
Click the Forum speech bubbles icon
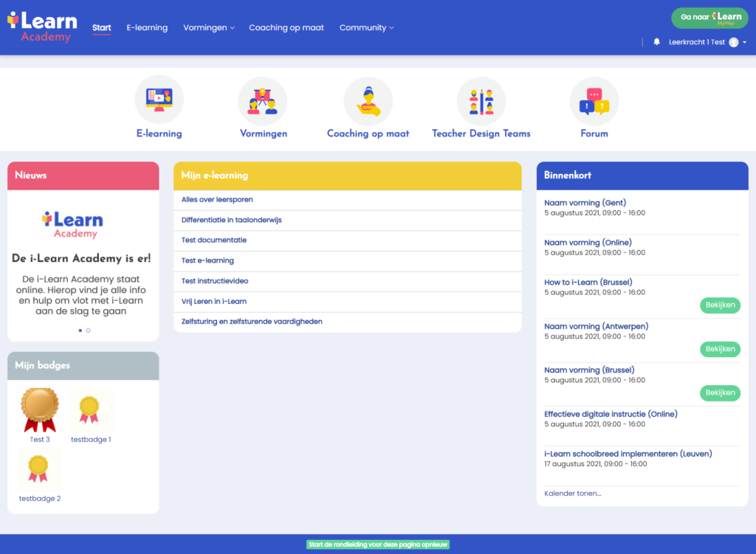coord(594,100)
